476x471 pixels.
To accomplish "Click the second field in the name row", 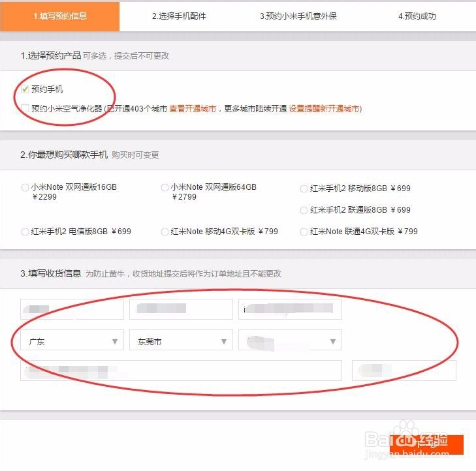I will [x=181, y=309].
